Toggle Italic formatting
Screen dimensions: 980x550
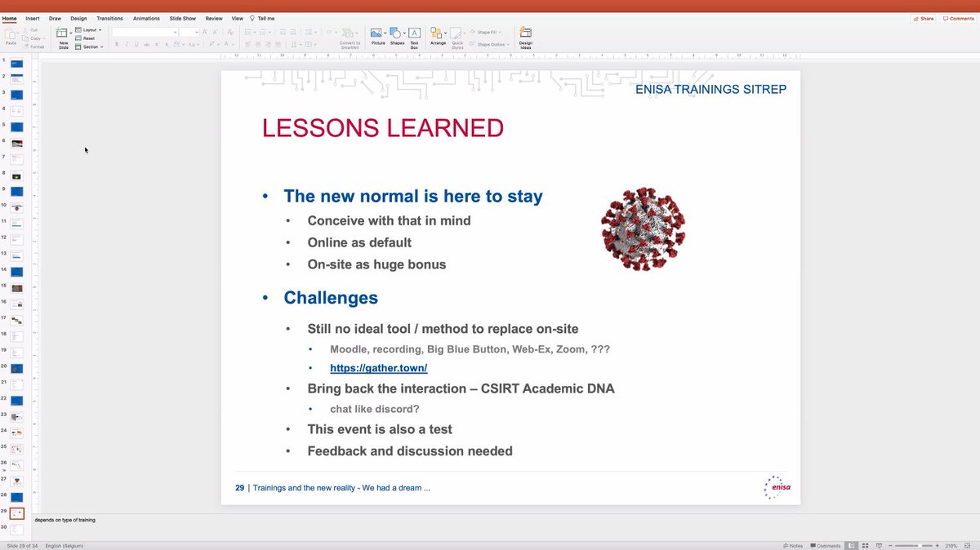[x=127, y=44]
